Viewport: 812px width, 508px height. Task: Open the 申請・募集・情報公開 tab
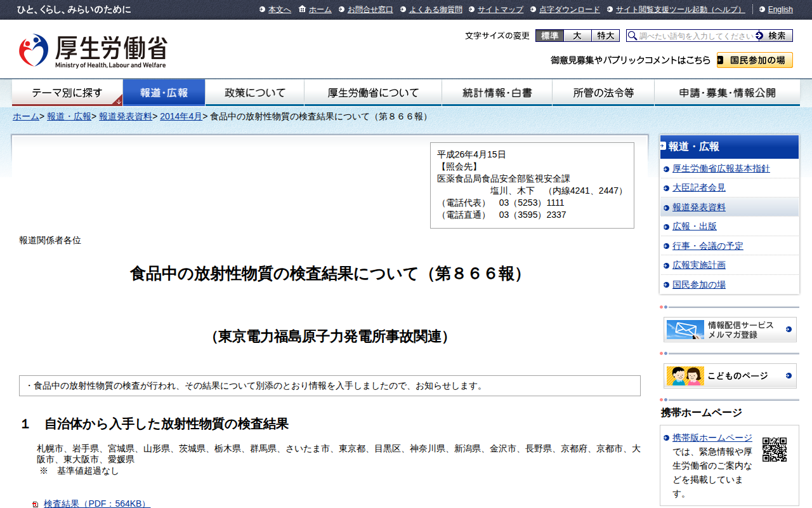pyautogui.click(x=727, y=93)
